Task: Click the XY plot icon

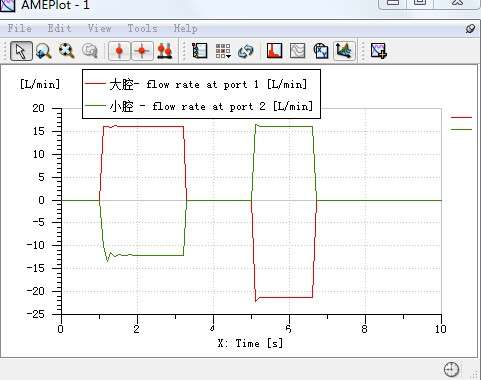Action: click(321, 51)
